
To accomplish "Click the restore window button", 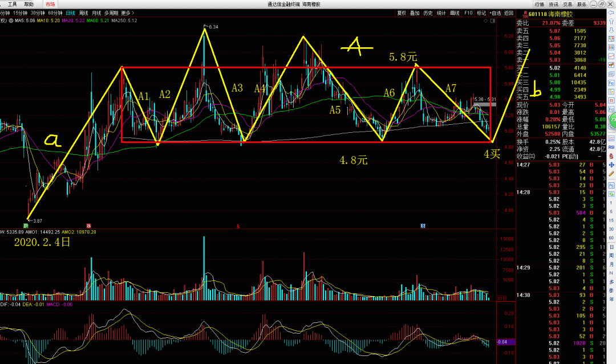I will point(602,4).
